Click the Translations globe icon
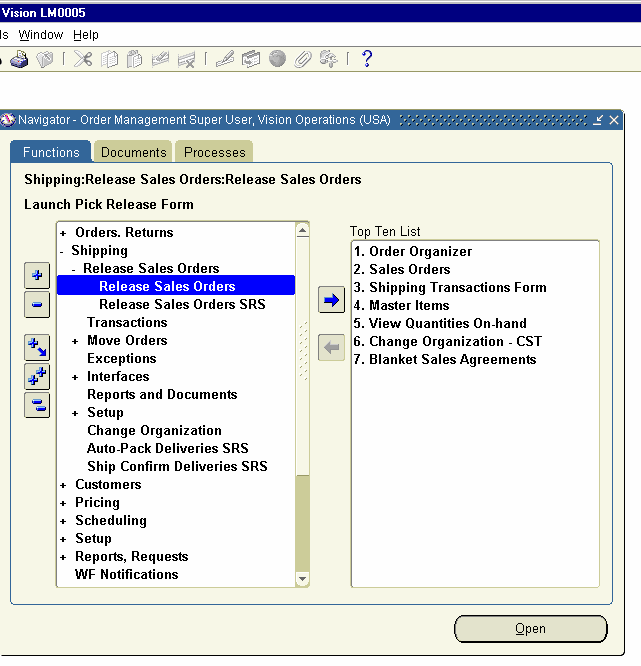 click(277, 59)
